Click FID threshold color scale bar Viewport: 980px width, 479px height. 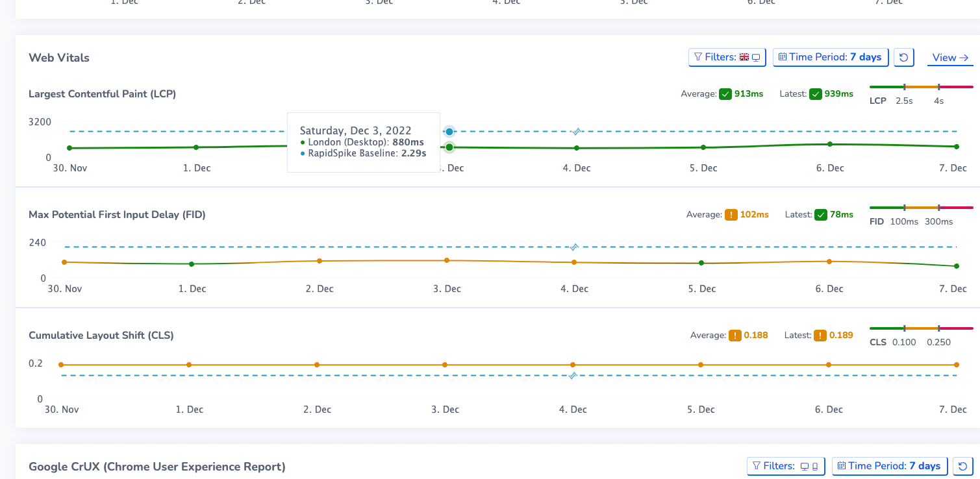tap(922, 208)
